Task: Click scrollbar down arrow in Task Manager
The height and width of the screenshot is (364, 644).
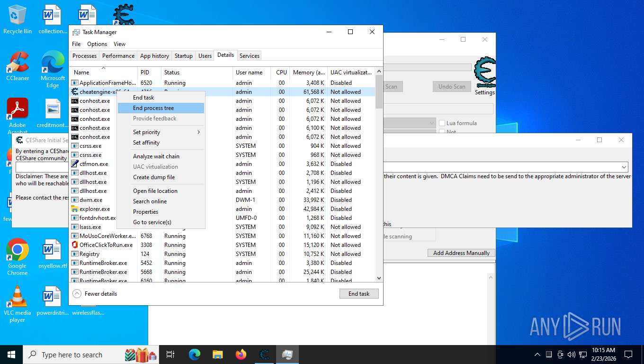Action: pyautogui.click(x=379, y=278)
